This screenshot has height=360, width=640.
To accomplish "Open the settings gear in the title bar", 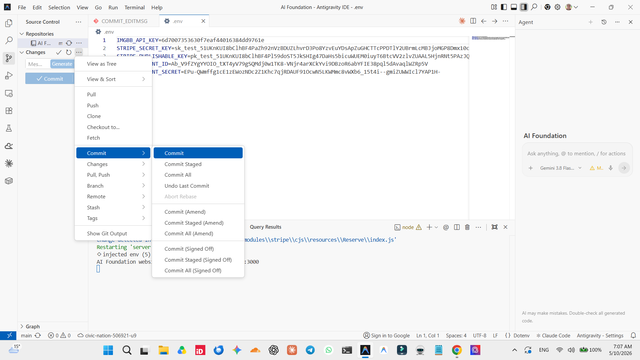I will (558, 7).
